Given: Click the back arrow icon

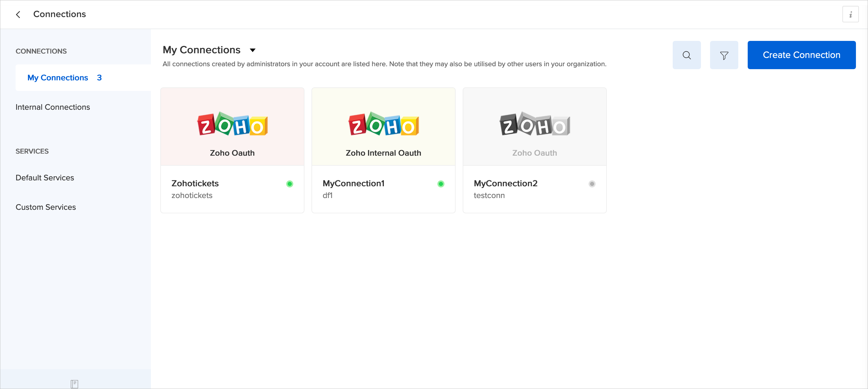Looking at the screenshot, I should pyautogui.click(x=18, y=14).
